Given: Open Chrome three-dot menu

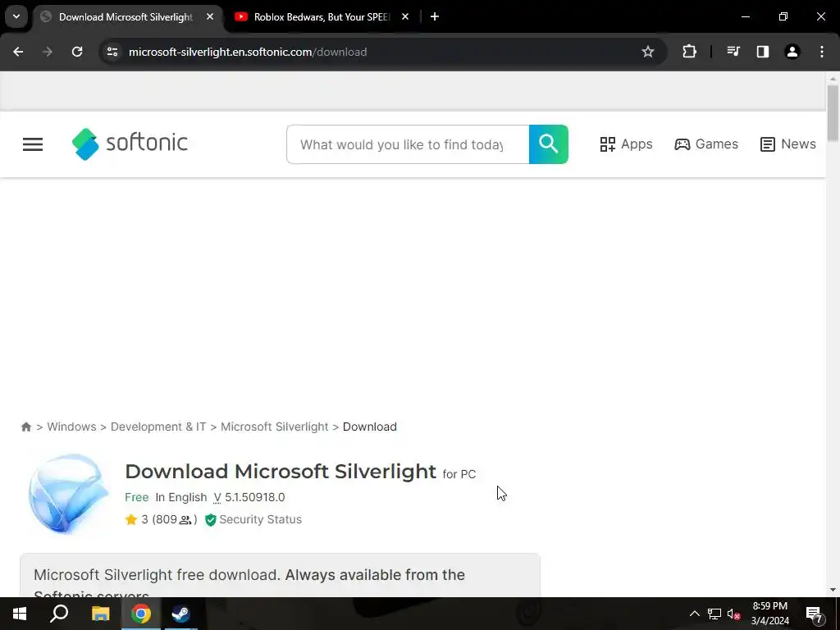Looking at the screenshot, I should coord(822,52).
